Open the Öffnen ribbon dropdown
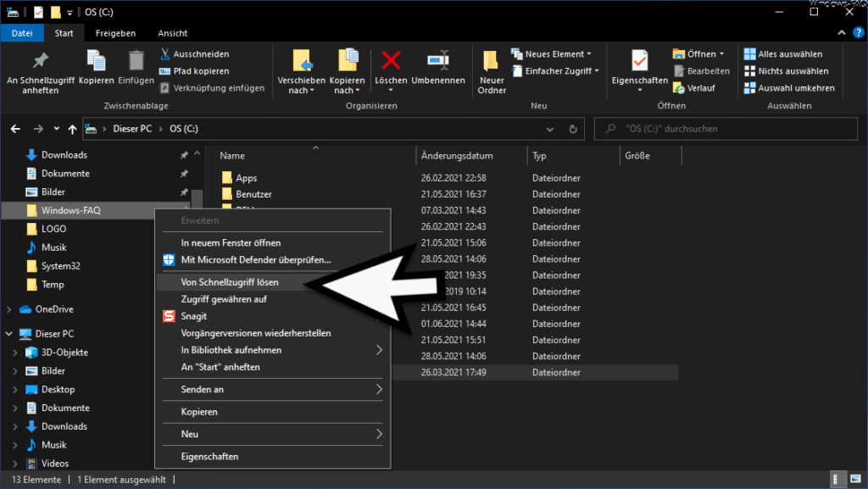The height and width of the screenshot is (489, 868). [698, 53]
